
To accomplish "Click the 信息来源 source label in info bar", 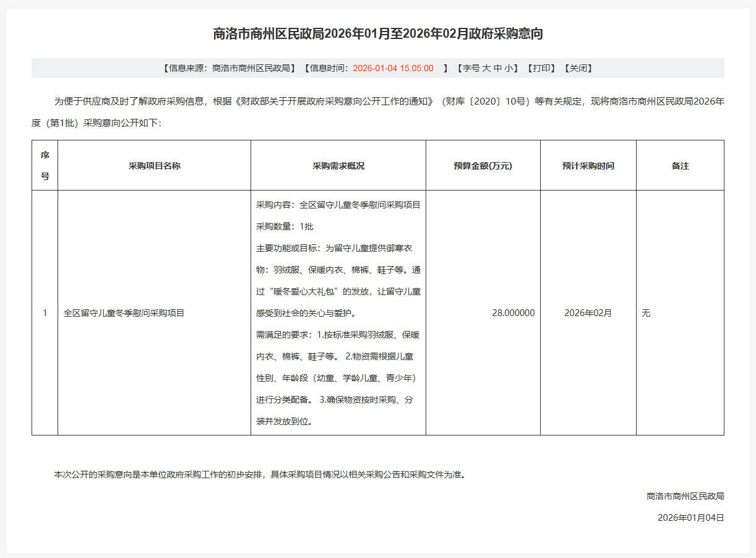I will tap(186, 68).
